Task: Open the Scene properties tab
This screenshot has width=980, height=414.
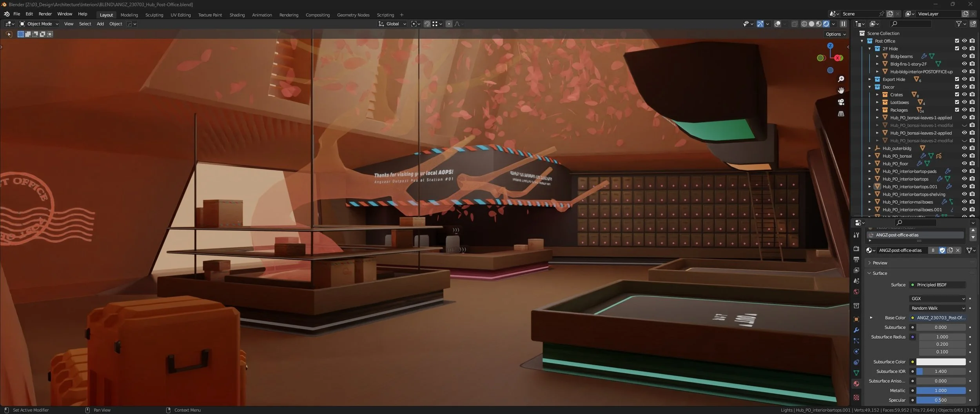Action: [x=856, y=281]
